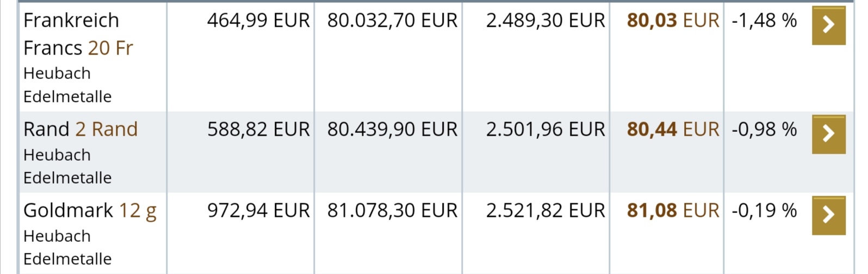Click the 2.489,30 EUR per-ounce value
This screenshot has width=868, height=274.
click(545, 21)
